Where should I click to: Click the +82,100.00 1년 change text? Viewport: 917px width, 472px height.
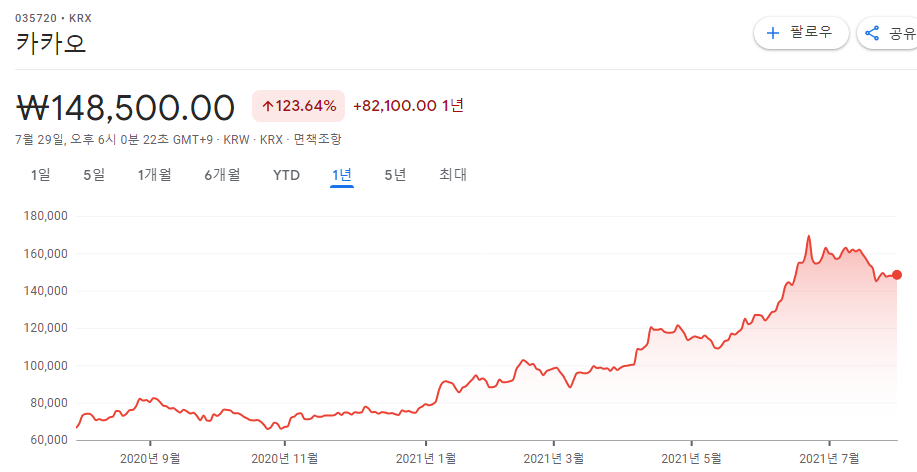tap(408, 106)
